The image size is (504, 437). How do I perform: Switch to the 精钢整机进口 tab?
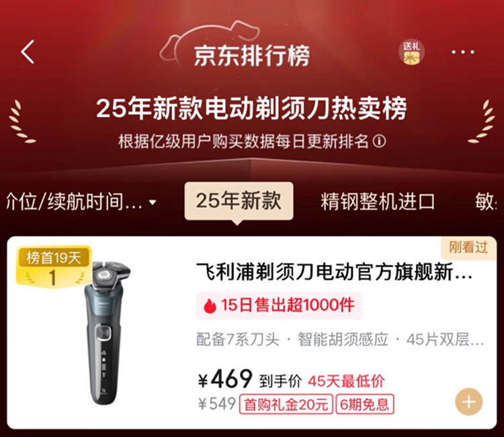coord(378,202)
